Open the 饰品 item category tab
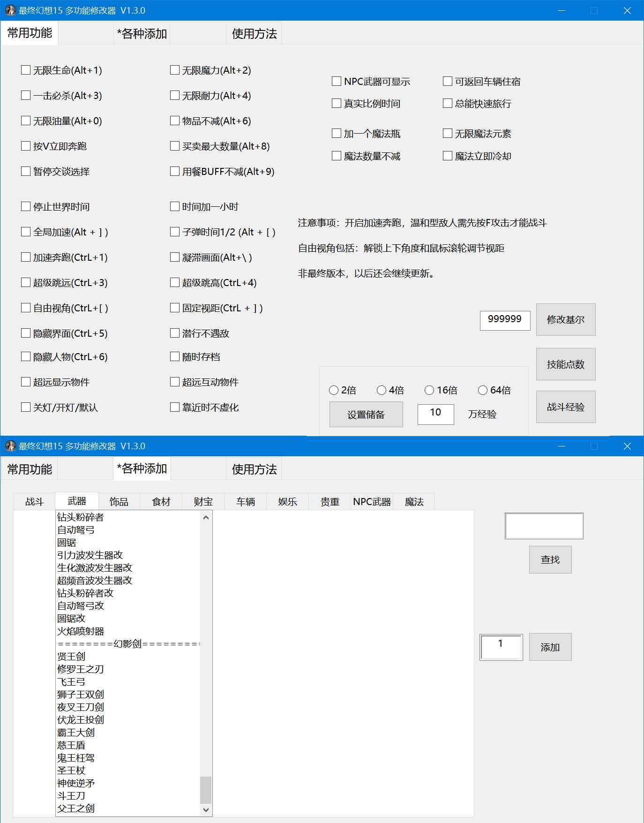644x823 pixels. pyautogui.click(x=119, y=502)
